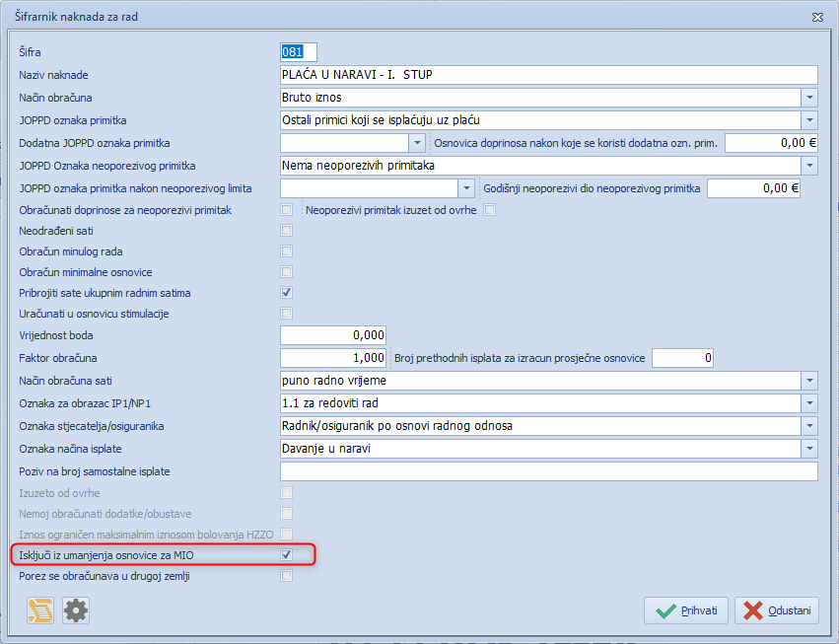This screenshot has width=839, height=644.
Task: Focus 'Poziv na broj samostalne isplate' field
Action: 549,471
